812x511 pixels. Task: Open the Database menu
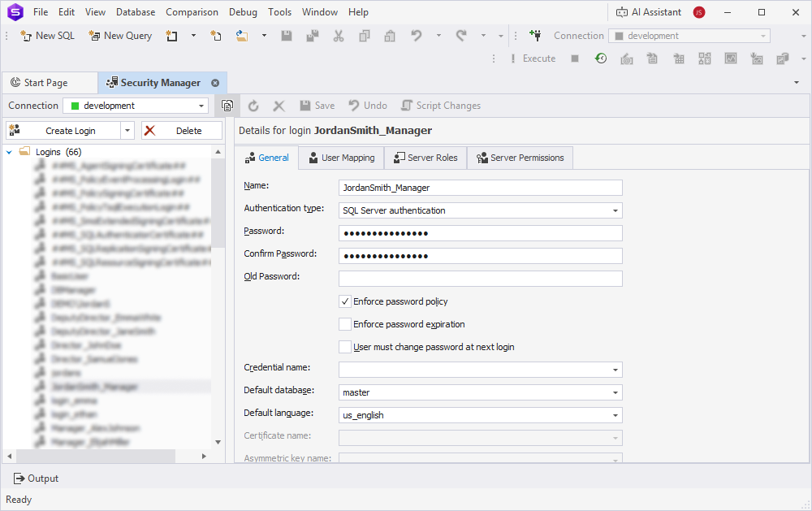point(135,11)
